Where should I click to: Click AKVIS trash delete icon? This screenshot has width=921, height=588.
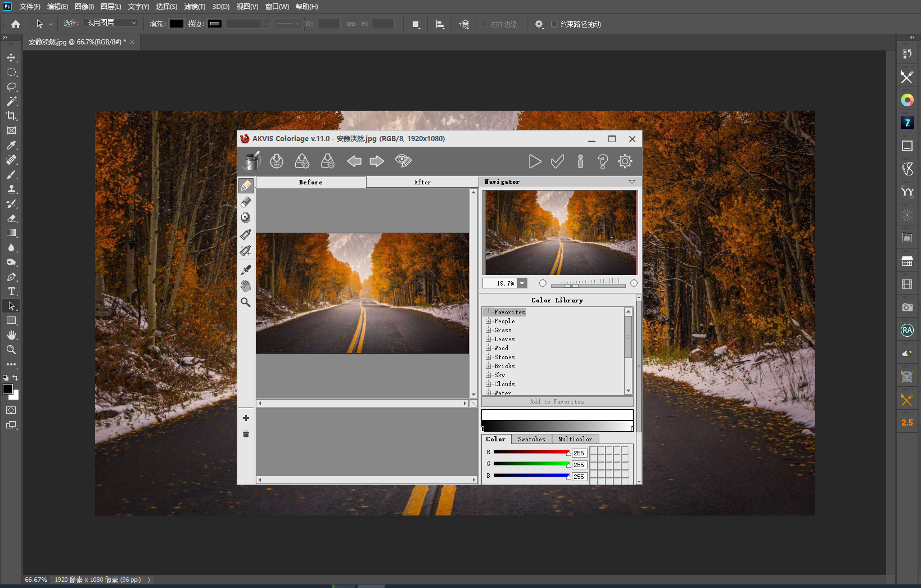pos(246,434)
